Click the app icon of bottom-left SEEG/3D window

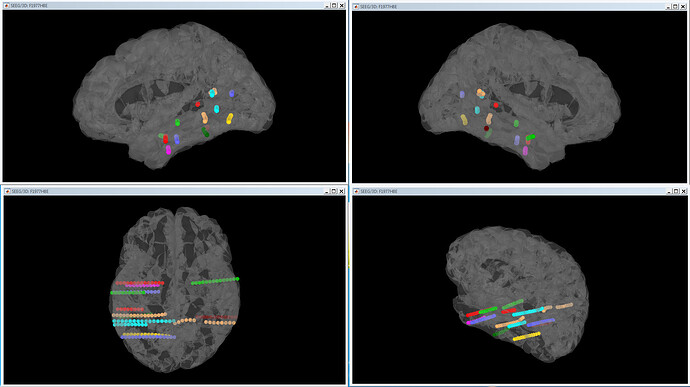(7, 191)
